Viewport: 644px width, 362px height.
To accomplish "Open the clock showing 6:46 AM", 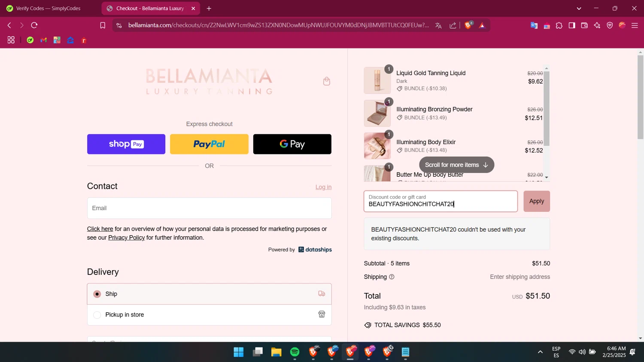I will 614,352.
